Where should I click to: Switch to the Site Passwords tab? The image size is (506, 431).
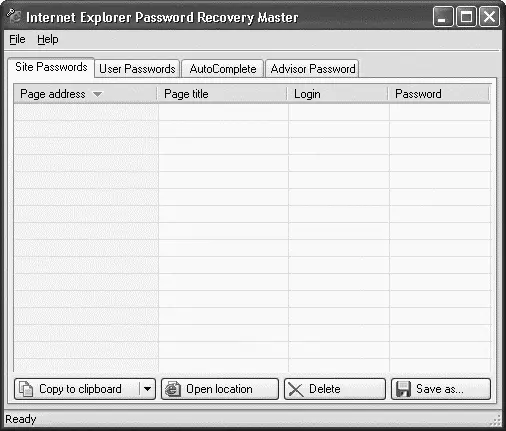point(51,67)
